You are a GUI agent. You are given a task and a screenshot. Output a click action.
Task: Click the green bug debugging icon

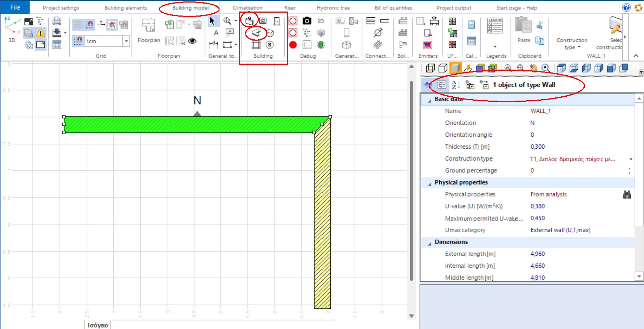click(x=321, y=45)
